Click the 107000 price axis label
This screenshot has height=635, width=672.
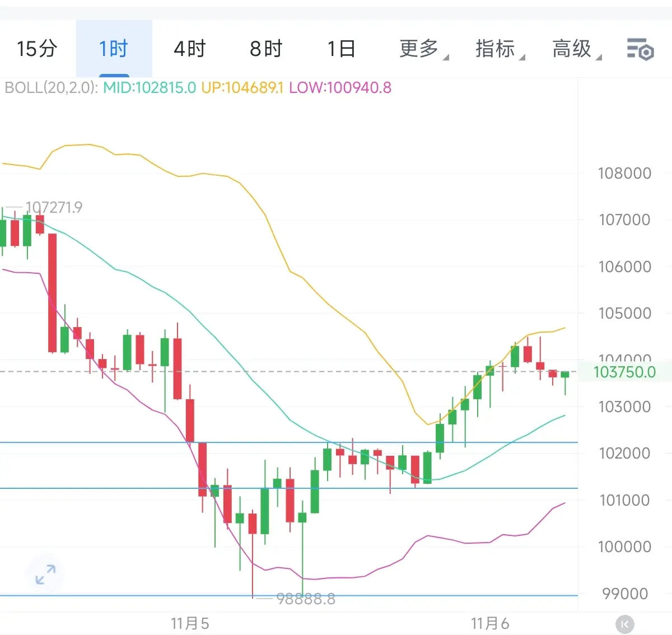(x=624, y=220)
